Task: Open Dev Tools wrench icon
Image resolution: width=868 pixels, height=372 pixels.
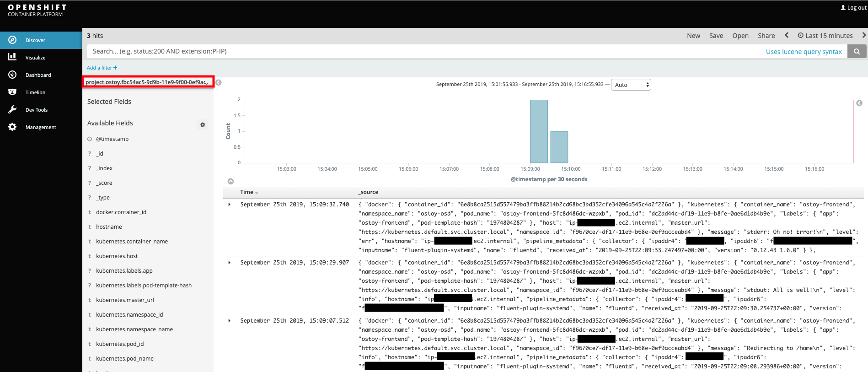Action: coord(12,109)
